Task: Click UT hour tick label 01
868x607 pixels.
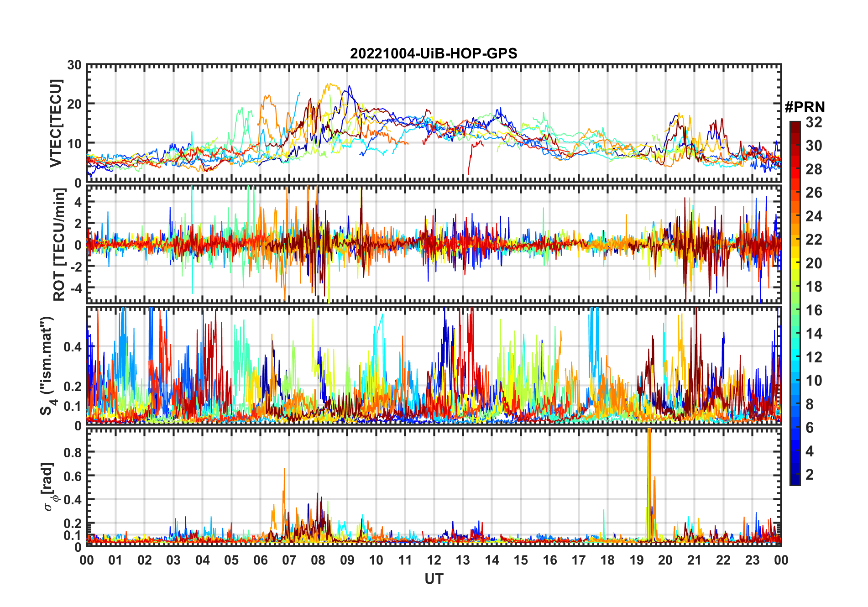Action: pos(115,560)
